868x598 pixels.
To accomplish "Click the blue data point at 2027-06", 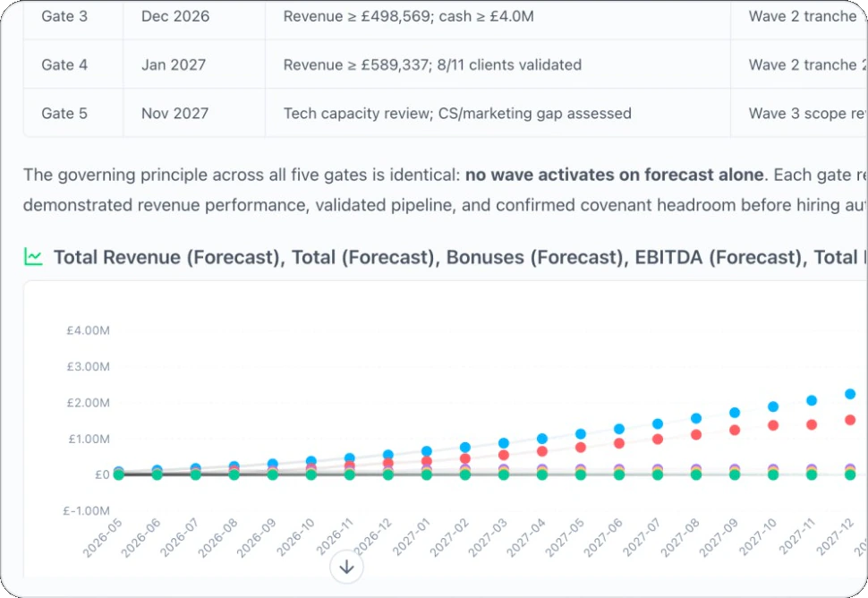I will pos(619,429).
